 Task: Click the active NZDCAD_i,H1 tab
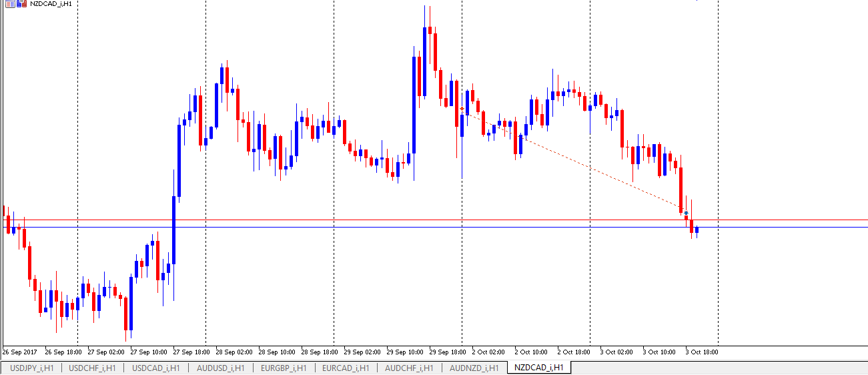click(538, 368)
